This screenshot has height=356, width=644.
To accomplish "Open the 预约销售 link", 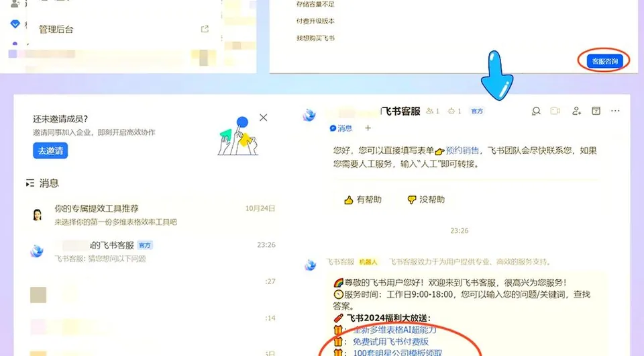I will pos(462,150).
